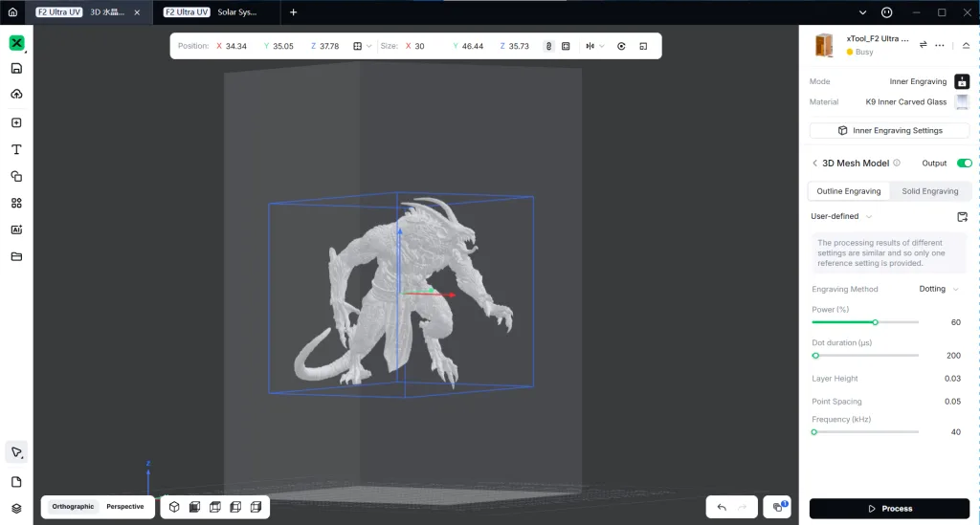980x525 pixels.
Task: Click the inner engraving mode icon
Action: pyautogui.click(x=962, y=81)
